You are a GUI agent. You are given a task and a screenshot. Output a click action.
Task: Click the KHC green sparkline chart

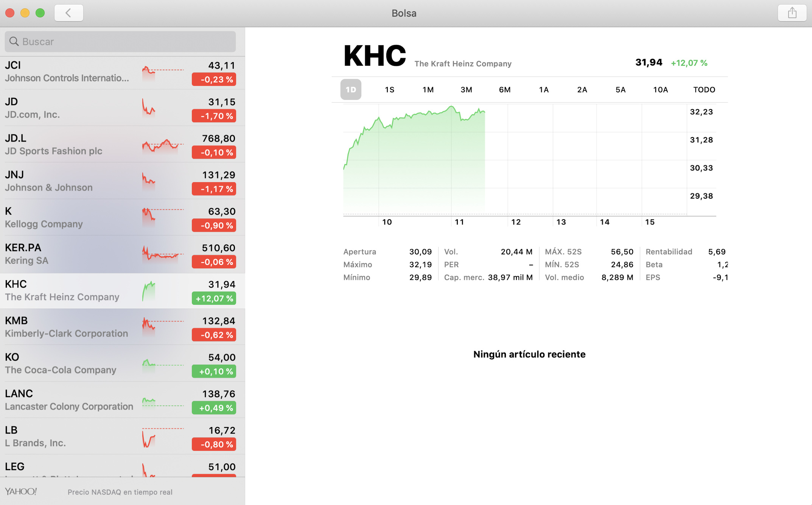[x=149, y=291]
